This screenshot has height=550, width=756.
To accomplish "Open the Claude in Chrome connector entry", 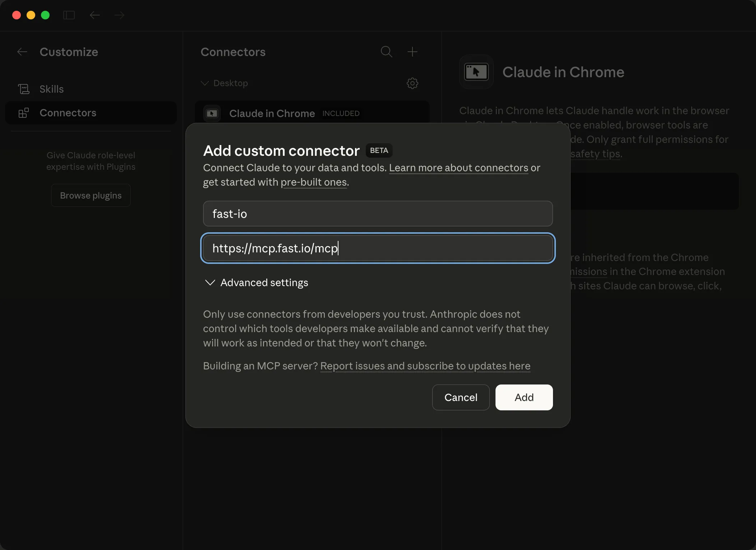I will tap(271, 113).
